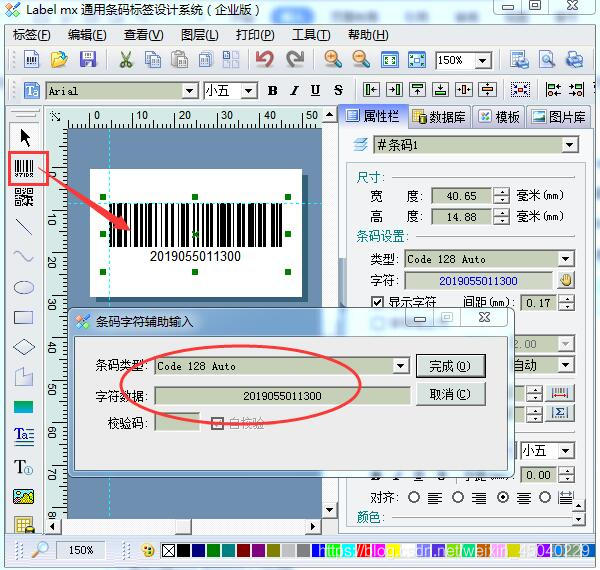Zoom out with the minus magnifier

point(361,60)
